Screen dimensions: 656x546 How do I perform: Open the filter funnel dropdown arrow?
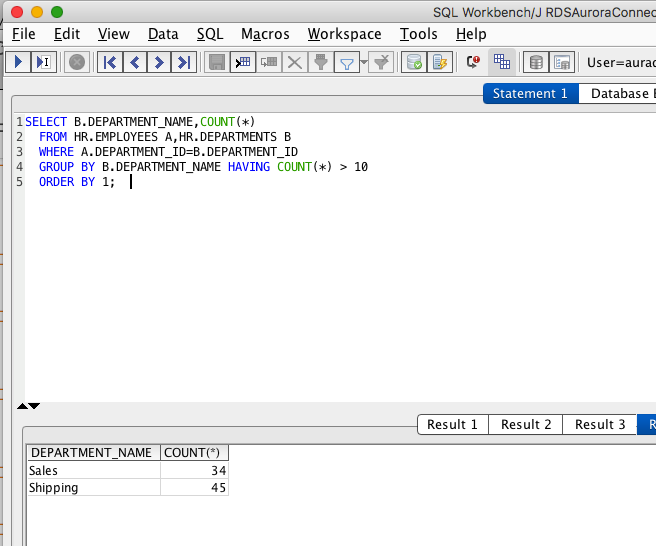point(363,62)
